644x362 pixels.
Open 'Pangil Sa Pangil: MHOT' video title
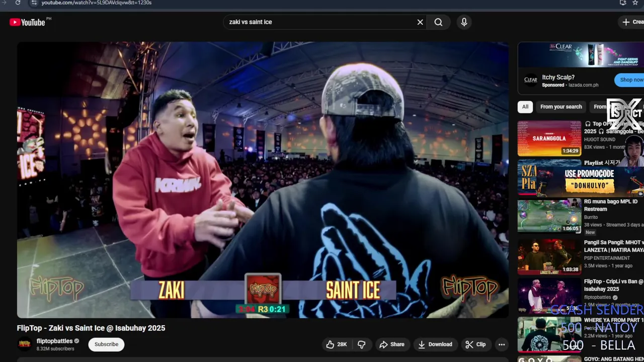[614, 246]
